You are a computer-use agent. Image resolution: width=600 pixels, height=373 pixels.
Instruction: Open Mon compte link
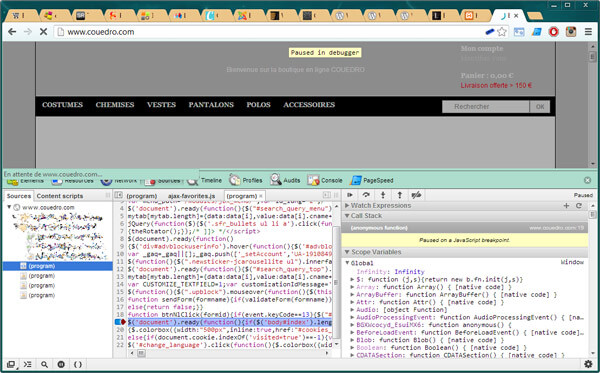point(482,49)
